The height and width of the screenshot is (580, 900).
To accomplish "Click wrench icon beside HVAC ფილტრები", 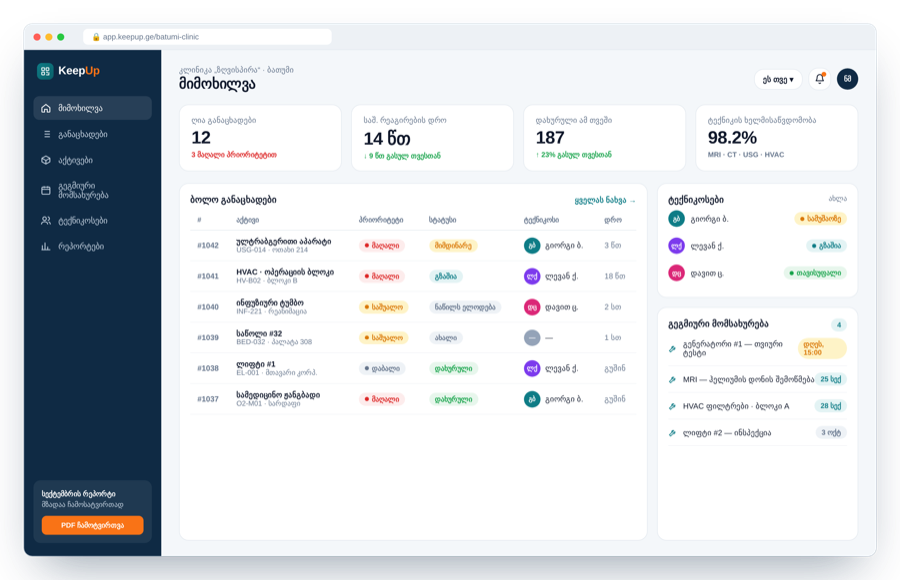I will (x=672, y=406).
